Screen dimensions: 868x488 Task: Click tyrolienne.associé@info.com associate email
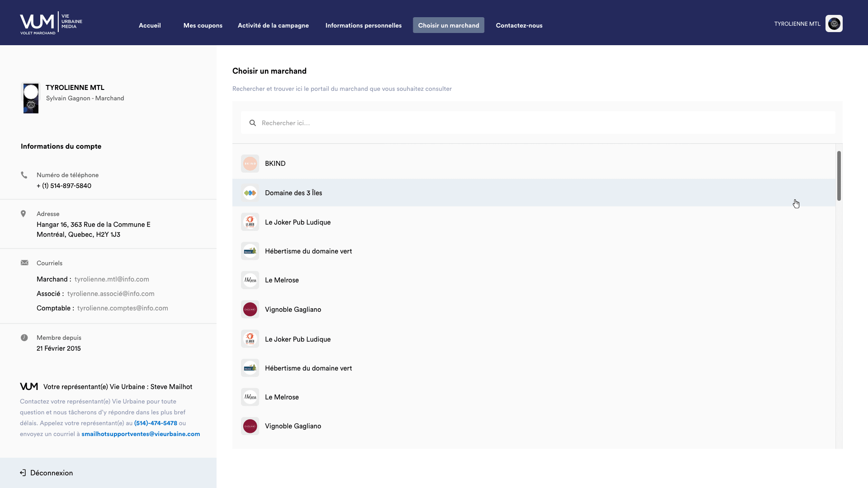click(x=111, y=294)
